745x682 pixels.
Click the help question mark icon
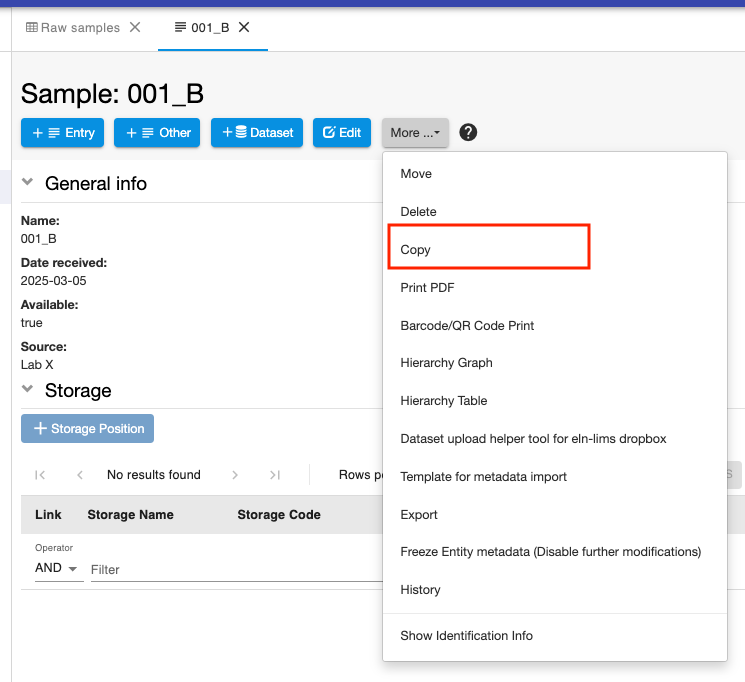[x=468, y=132]
